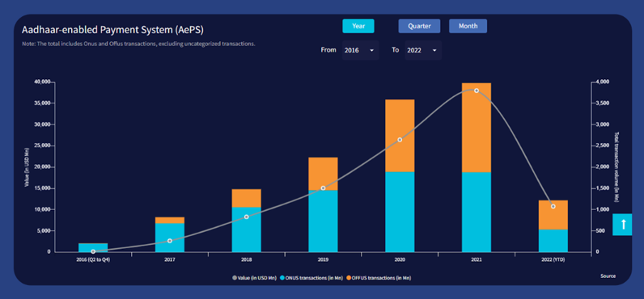Click the 2020 value line data point
This screenshot has width=644, height=299.
tap(400, 140)
